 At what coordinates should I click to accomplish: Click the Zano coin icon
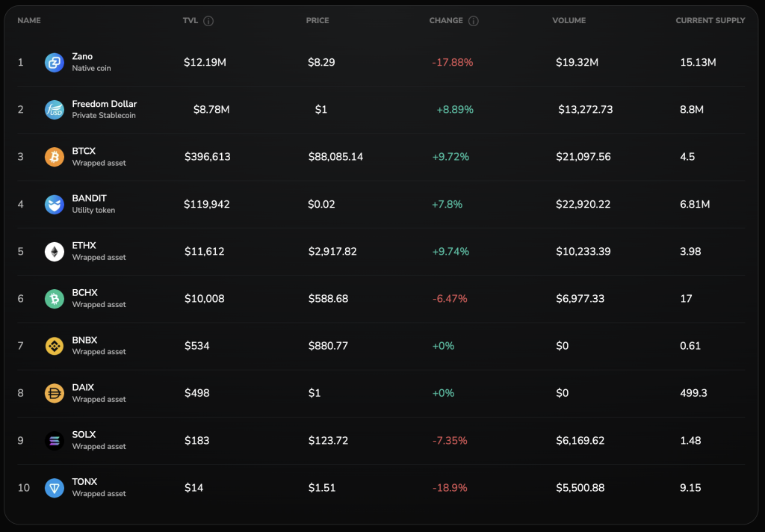[x=55, y=63]
